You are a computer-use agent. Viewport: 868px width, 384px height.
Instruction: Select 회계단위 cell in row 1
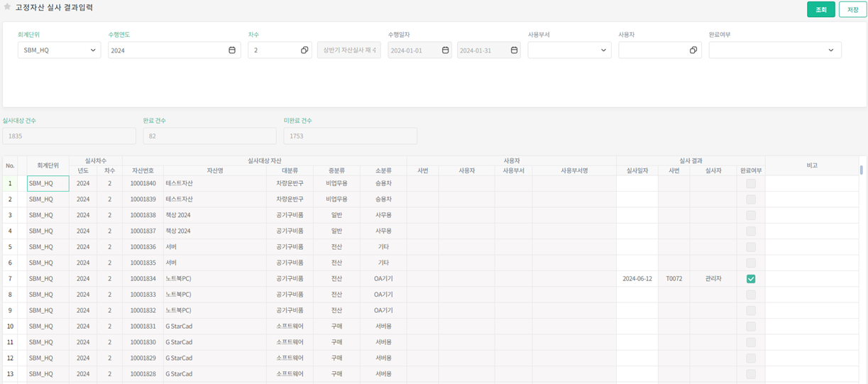[48, 184]
